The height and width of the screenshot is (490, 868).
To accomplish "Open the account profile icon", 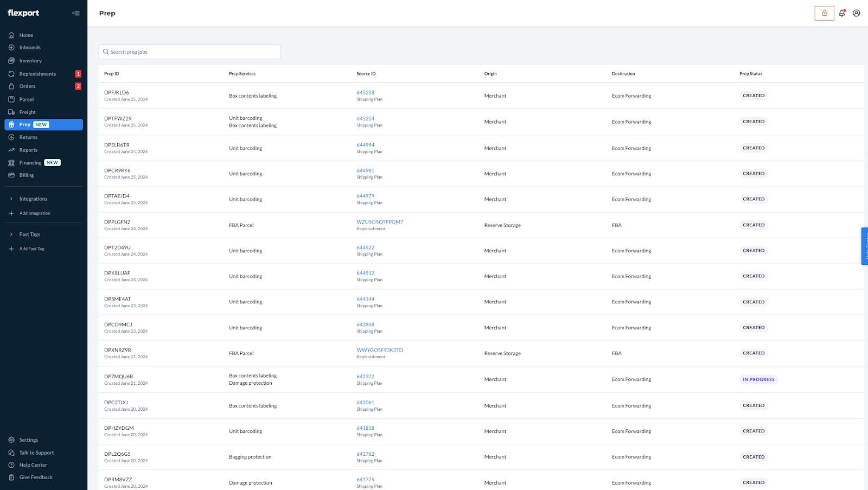I will 856,13.
